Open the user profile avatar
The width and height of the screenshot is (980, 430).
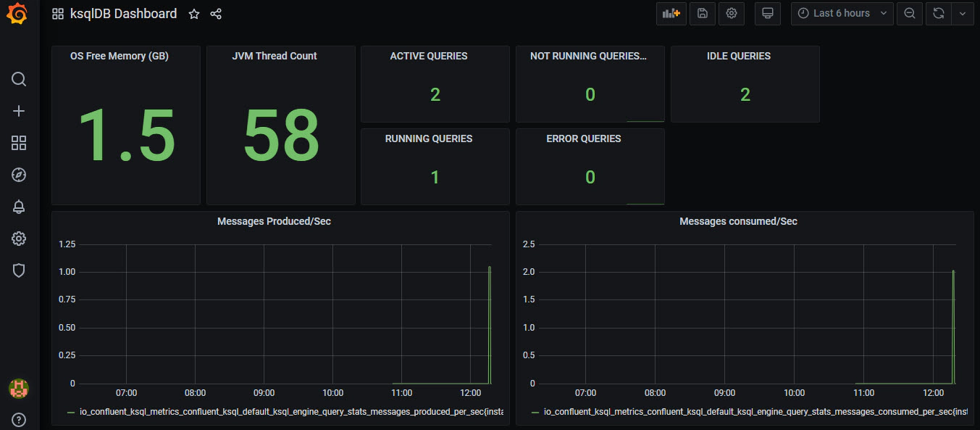(x=19, y=388)
